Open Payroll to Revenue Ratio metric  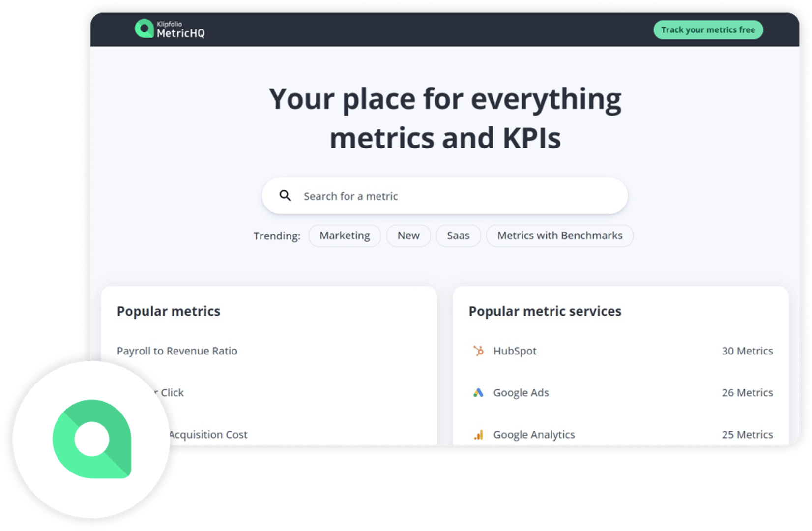(177, 351)
